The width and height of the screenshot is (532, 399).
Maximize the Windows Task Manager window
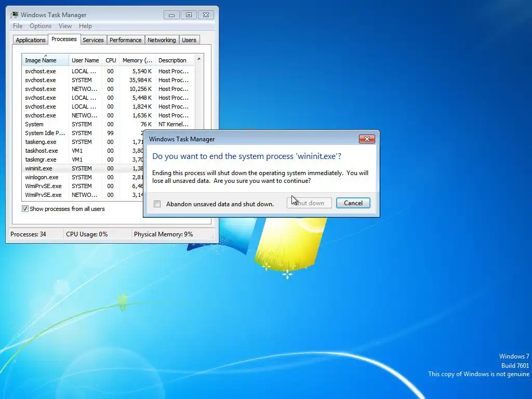189,15
